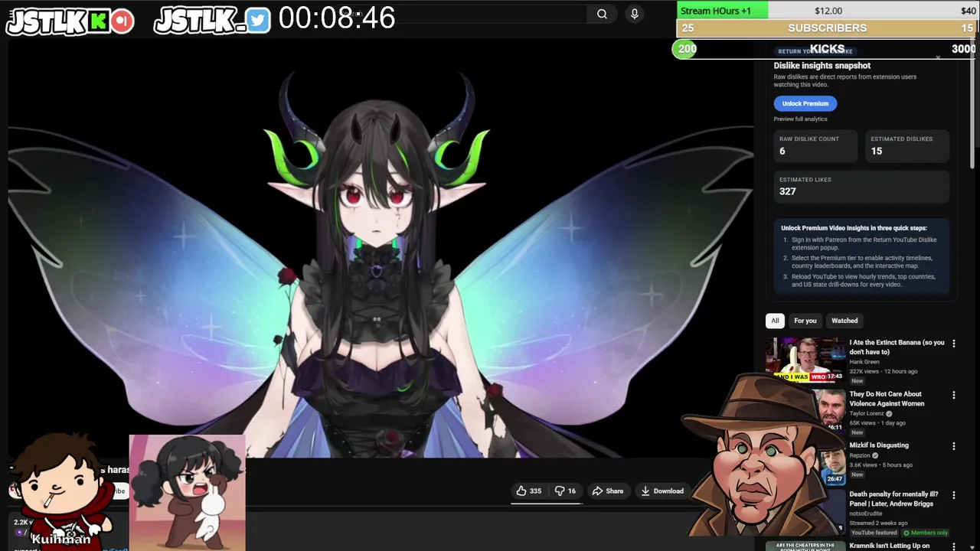Click the Download button below the video
The height and width of the screenshot is (551, 980).
(x=663, y=491)
